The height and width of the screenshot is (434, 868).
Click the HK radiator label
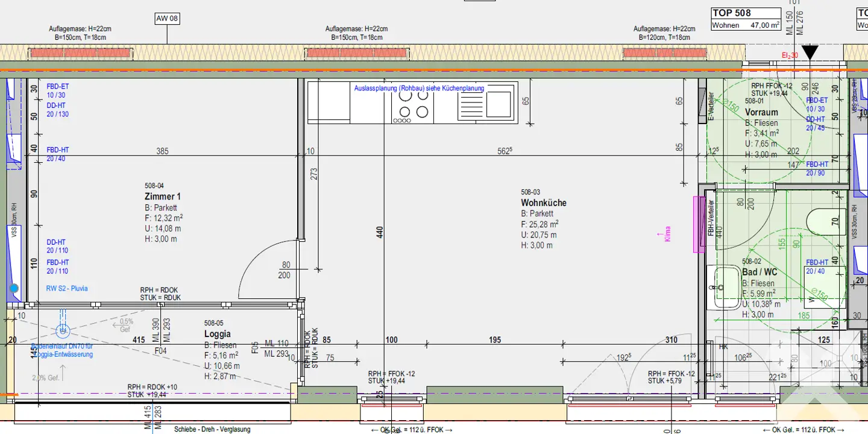pos(724,347)
